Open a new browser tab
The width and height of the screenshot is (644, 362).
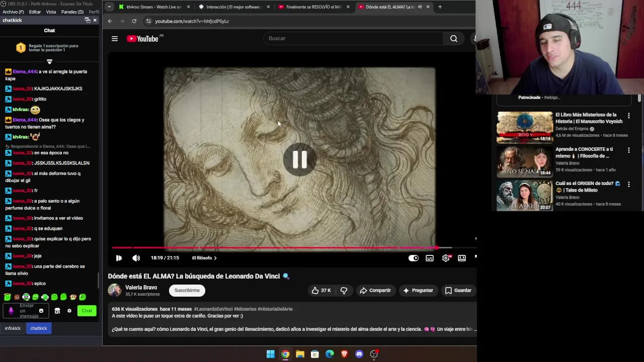click(440, 7)
